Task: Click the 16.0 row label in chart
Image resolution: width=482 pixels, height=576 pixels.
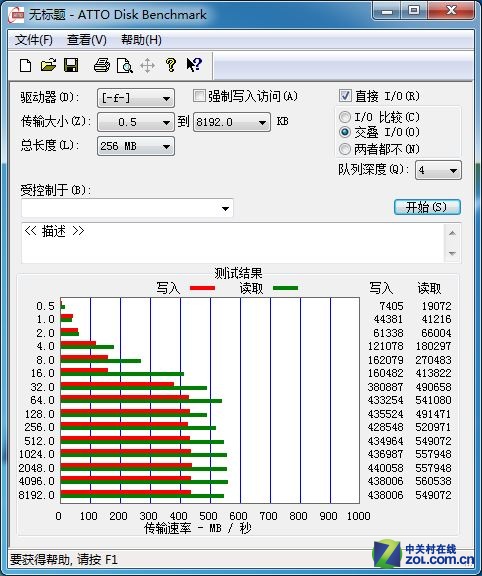Action: click(x=43, y=373)
